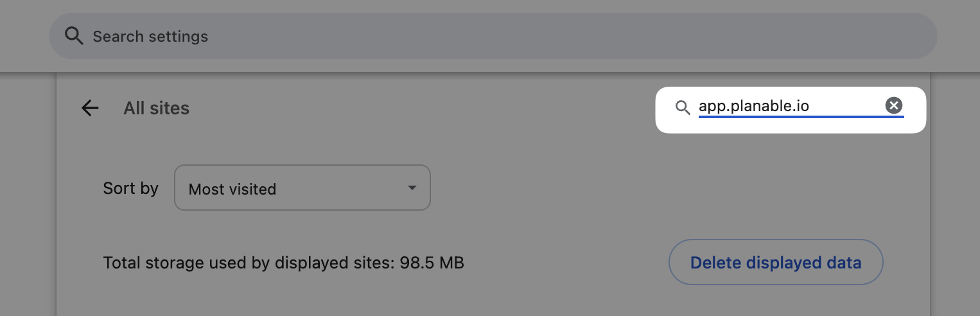Click the Sort by dropdown arrow
The width and height of the screenshot is (980, 316).
pyautogui.click(x=412, y=188)
